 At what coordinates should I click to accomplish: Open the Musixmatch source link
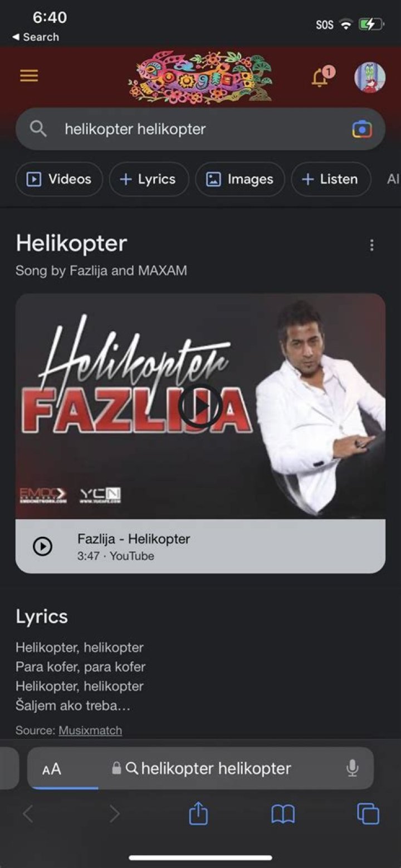pos(90,730)
